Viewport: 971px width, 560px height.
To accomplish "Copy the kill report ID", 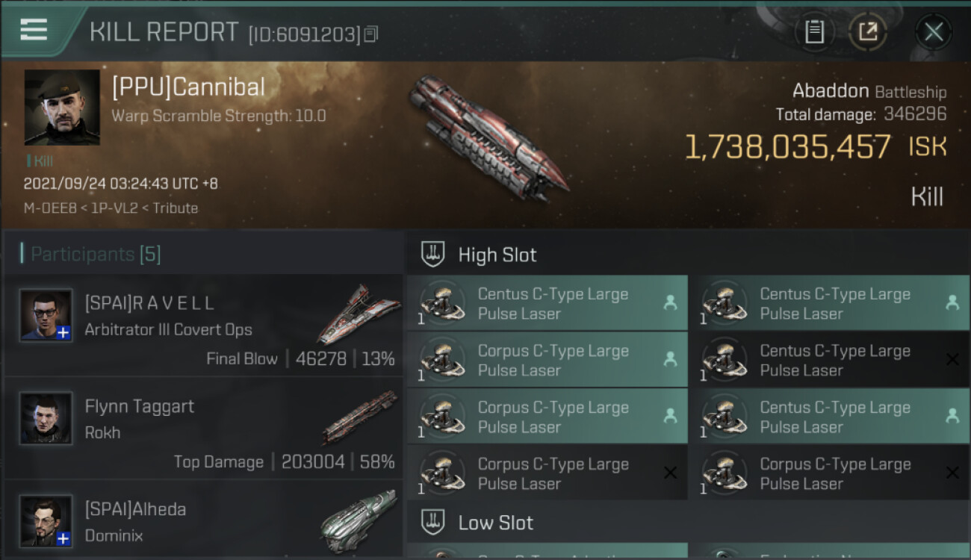I will pos(371,34).
